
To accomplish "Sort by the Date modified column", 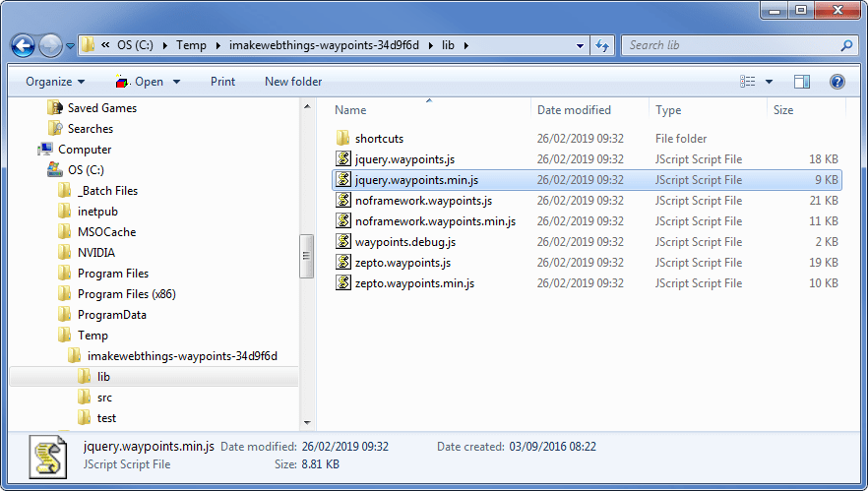I will pyautogui.click(x=574, y=110).
